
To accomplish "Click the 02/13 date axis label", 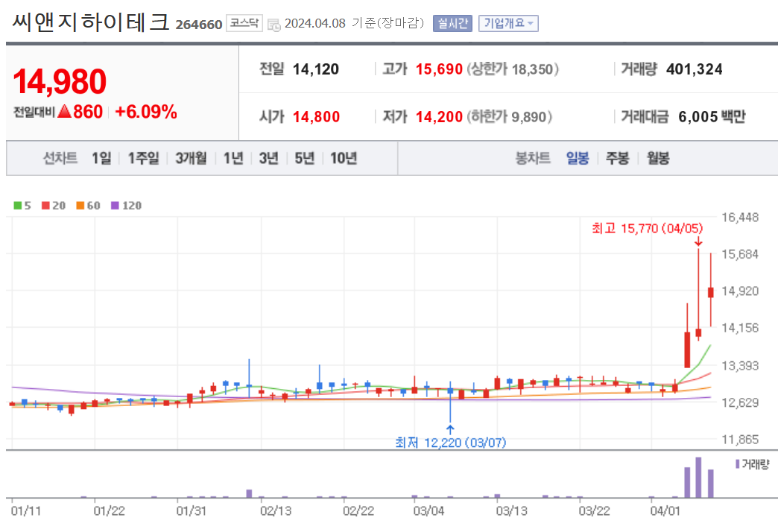I will 276,510.
